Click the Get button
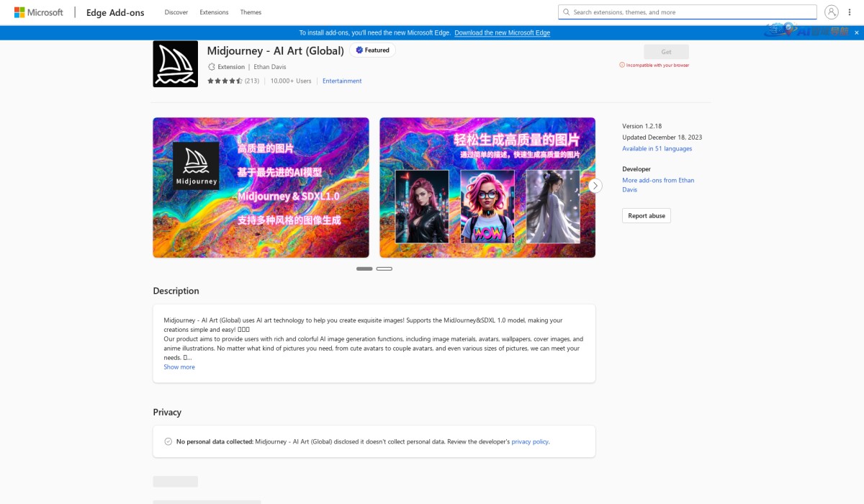This screenshot has width=864, height=504. (x=665, y=51)
